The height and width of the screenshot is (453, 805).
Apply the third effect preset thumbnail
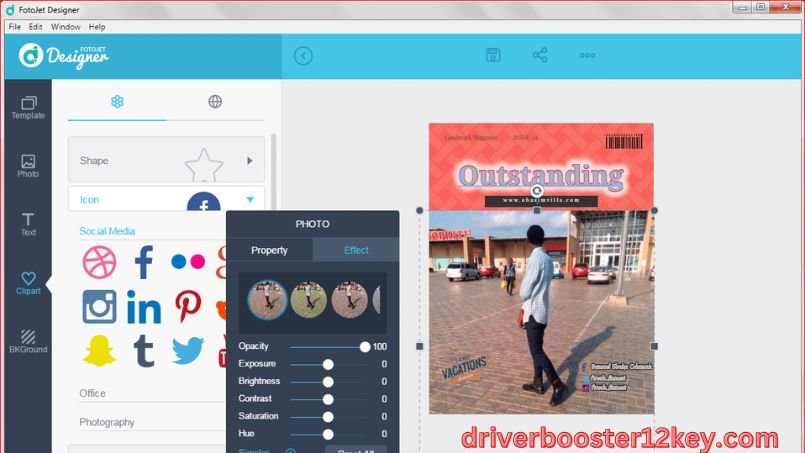pos(350,300)
